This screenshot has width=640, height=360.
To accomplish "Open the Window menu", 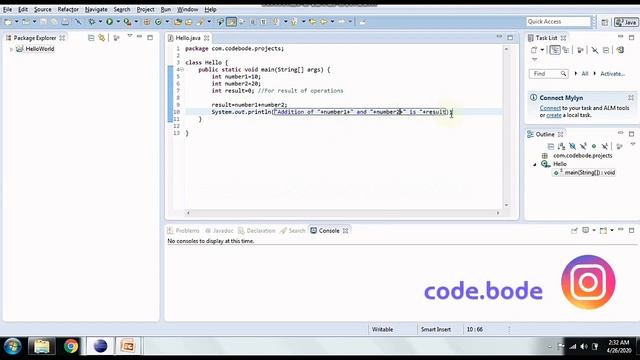I will tap(187, 9).
